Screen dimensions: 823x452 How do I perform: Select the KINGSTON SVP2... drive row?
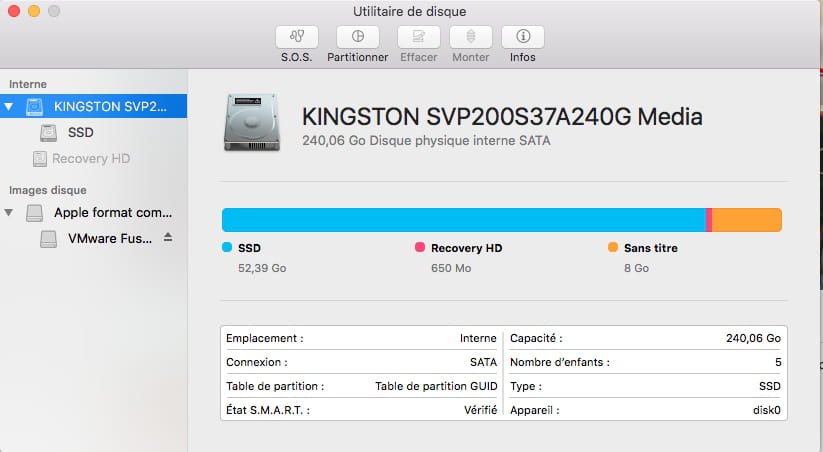(x=93, y=107)
